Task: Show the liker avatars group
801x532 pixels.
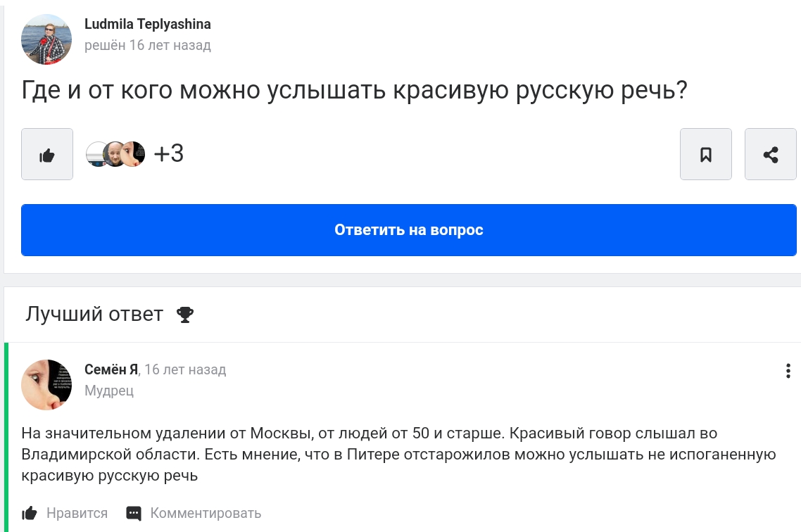Action: click(115, 153)
